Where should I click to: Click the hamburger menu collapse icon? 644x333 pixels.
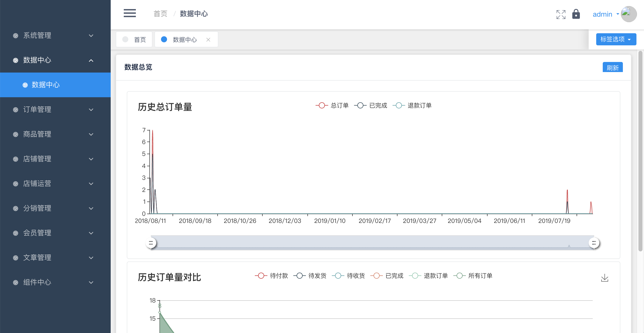[130, 13]
